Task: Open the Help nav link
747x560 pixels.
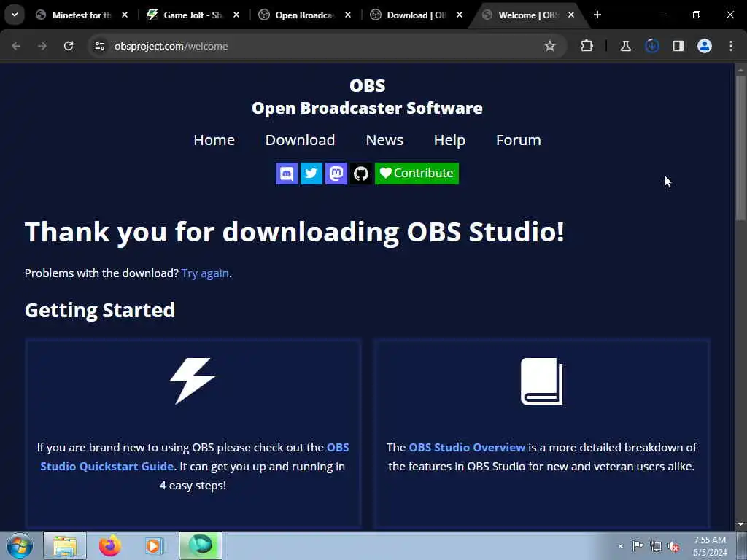Action: tap(449, 141)
